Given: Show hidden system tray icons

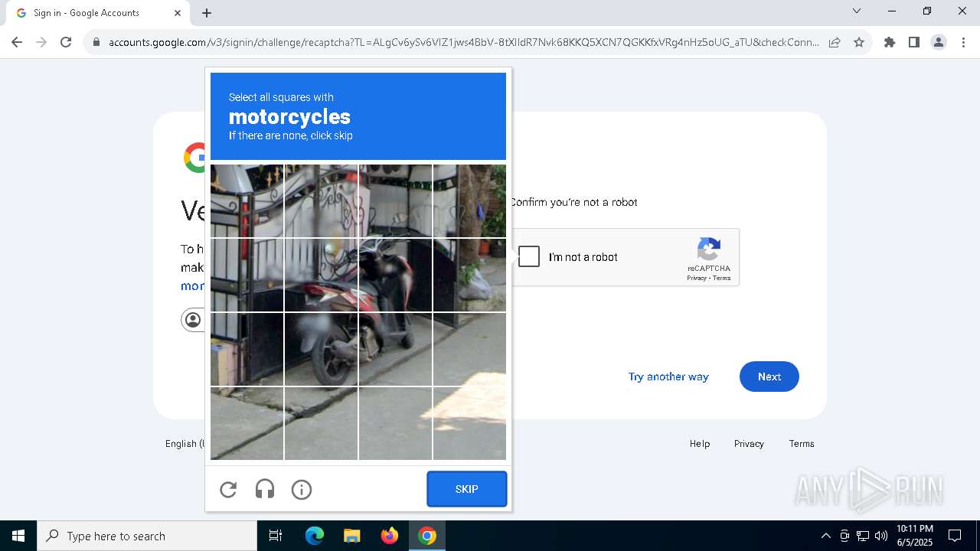Looking at the screenshot, I should coord(825,536).
